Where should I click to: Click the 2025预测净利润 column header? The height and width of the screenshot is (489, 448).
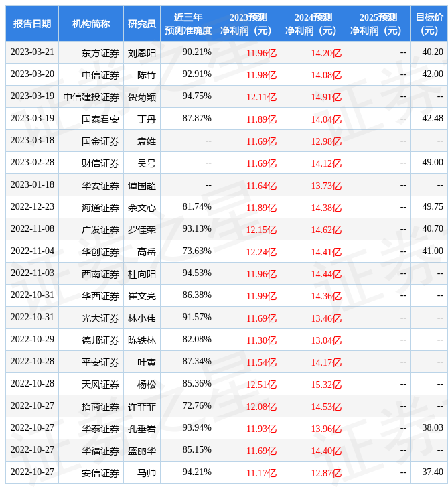click(378, 23)
